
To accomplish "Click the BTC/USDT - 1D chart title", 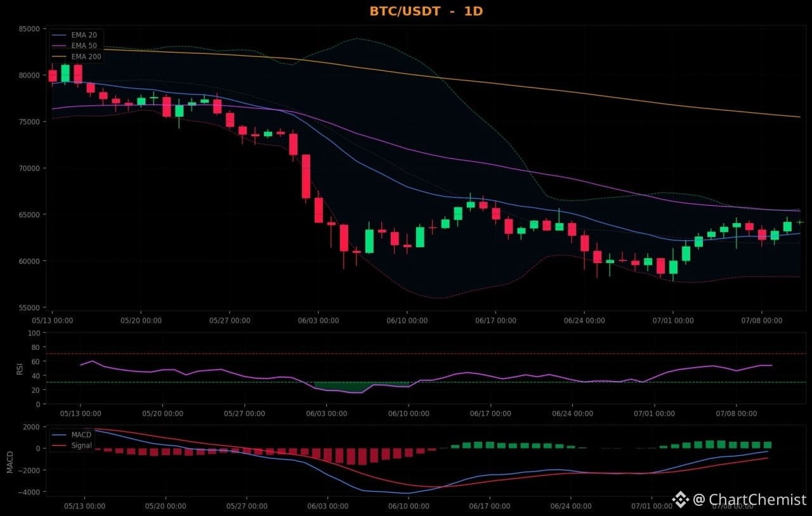I will 426,11.
